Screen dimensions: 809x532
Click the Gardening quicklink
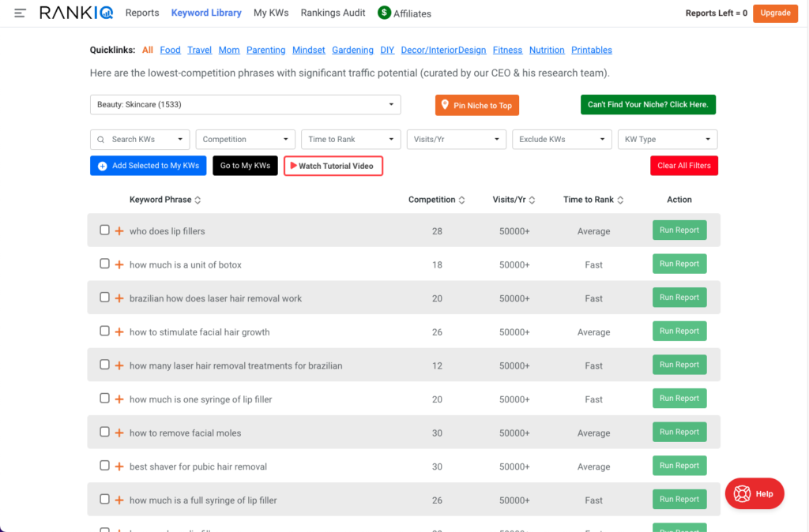(x=352, y=50)
